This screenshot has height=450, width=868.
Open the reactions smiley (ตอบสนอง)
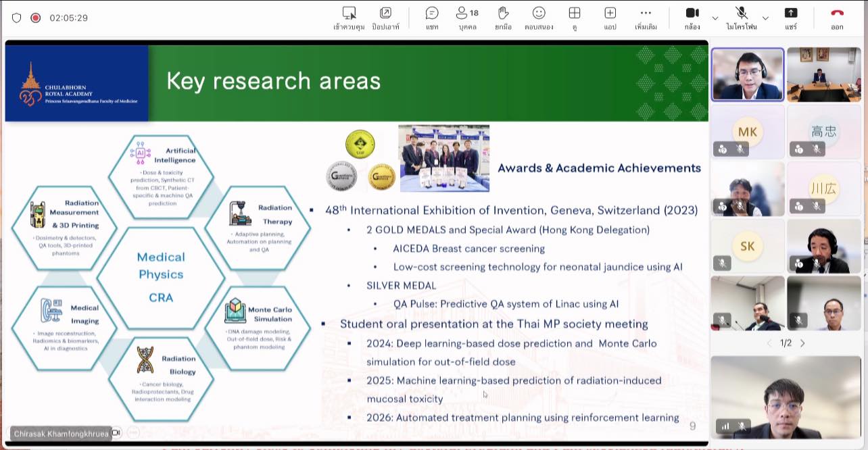click(539, 18)
